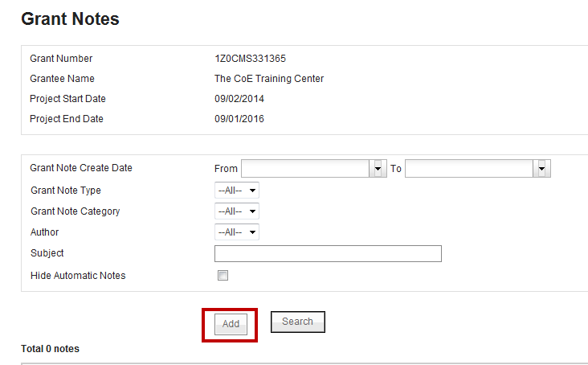Viewport: 588px width, 365px height.
Task: Focus the Subject text field
Action: pyautogui.click(x=328, y=254)
